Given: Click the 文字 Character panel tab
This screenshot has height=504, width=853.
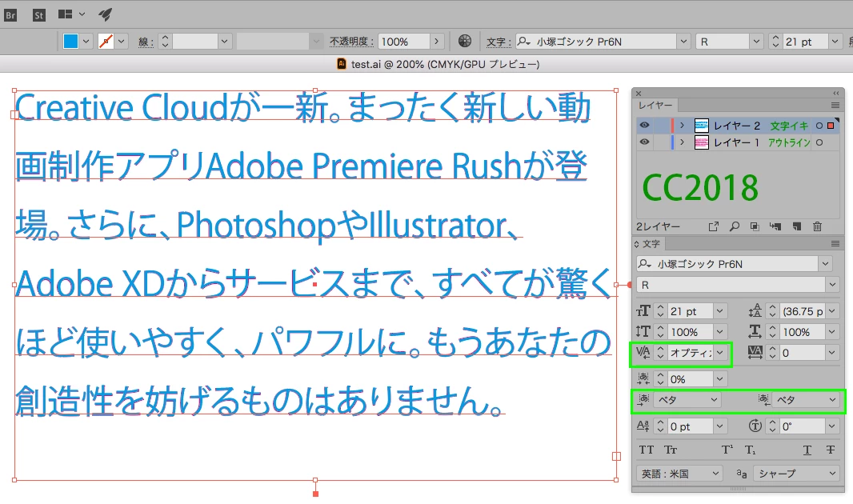Looking at the screenshot, I should pyautogui.click(x=651, y=243).
